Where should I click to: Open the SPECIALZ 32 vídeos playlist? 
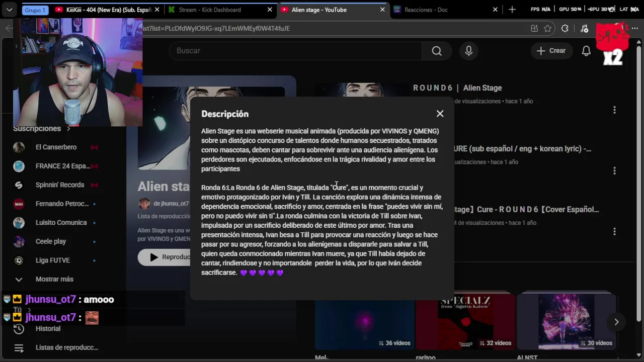tap(465, 321)
